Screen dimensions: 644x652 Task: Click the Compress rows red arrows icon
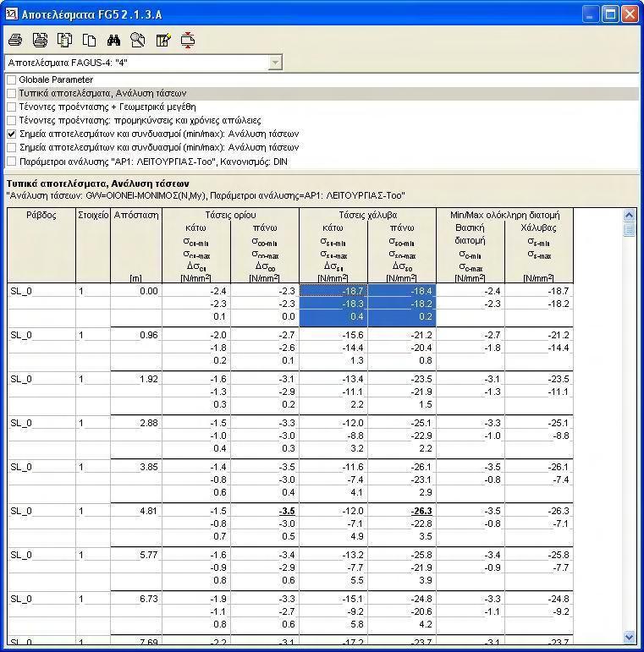(188, 40)
